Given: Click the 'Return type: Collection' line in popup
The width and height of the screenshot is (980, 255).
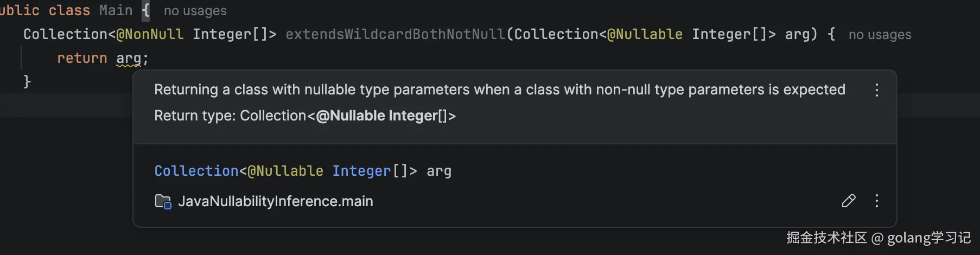Looking at the screenshot, I should (304, 116).
